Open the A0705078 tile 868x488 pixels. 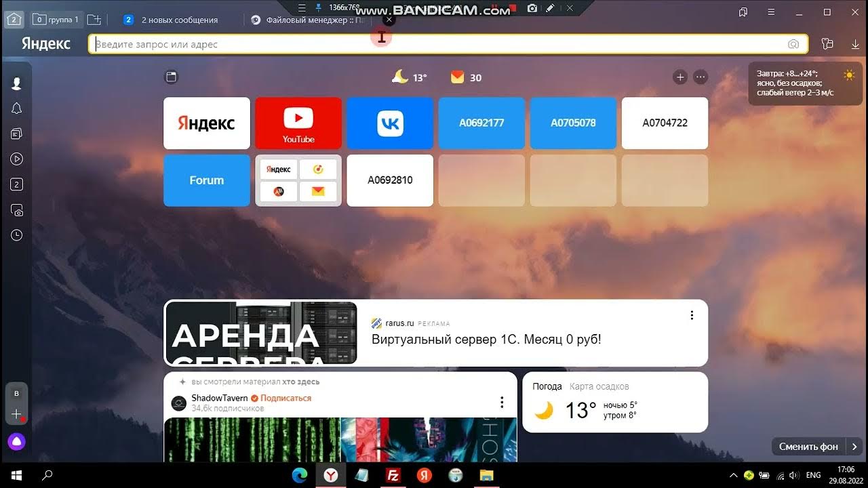click(573, 123)
